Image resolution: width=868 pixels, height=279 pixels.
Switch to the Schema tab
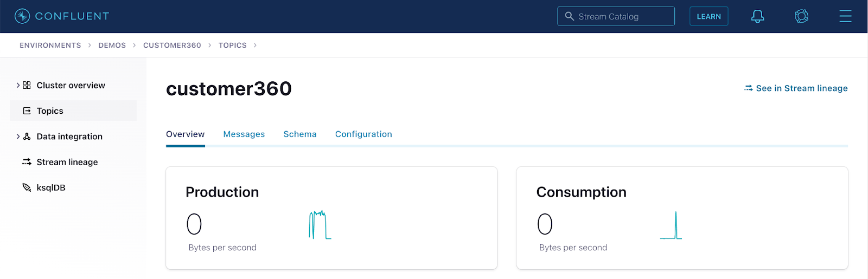pyautogui.click(x=300, y=134)
